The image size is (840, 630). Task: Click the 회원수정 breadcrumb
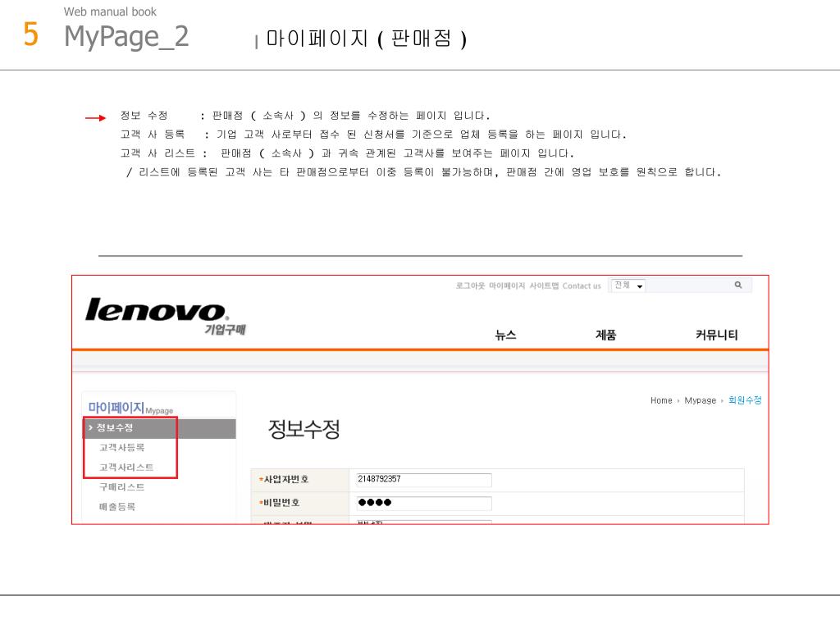pos(745,400)
